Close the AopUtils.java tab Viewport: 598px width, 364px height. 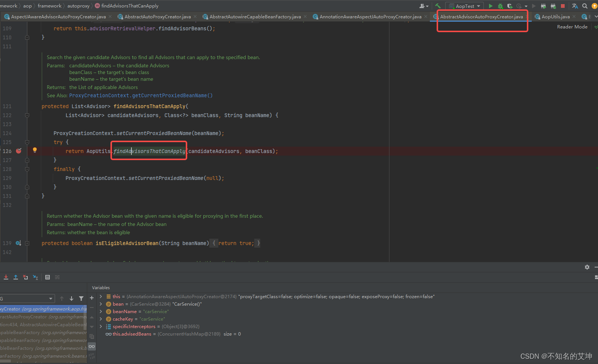(574, 17)
